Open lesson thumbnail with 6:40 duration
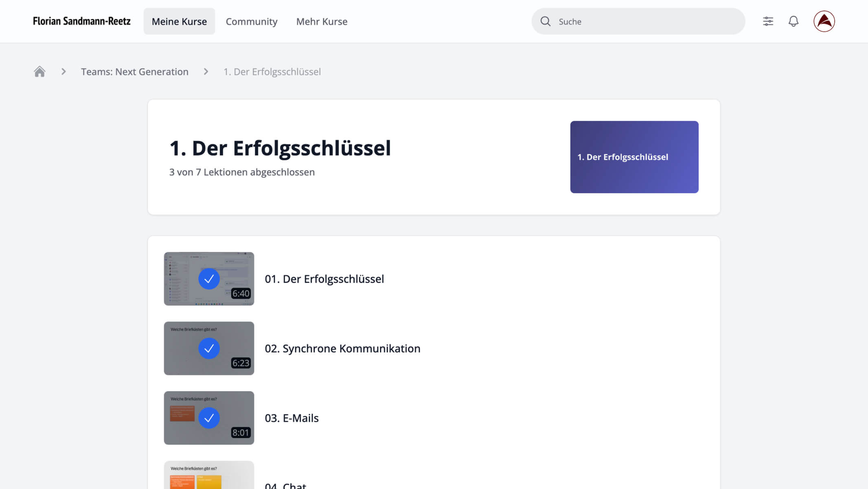868x489 pixels. [x=209, y=279]
